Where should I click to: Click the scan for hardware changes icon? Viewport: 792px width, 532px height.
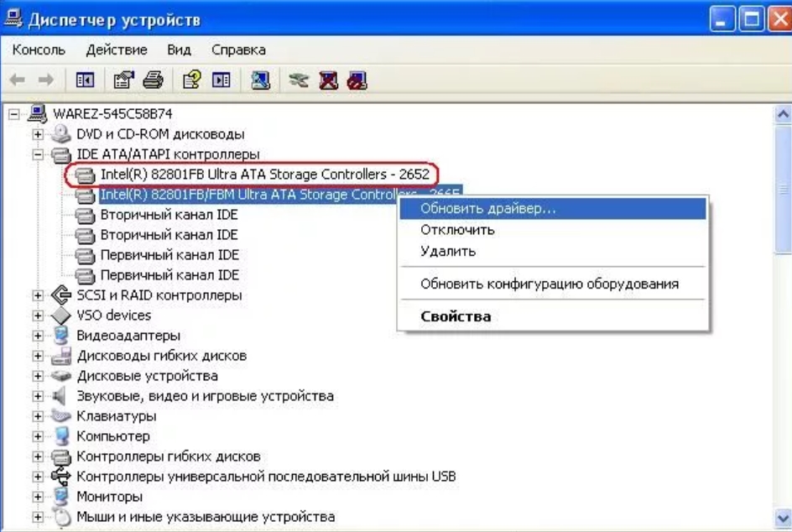click(x=261, y=81)
